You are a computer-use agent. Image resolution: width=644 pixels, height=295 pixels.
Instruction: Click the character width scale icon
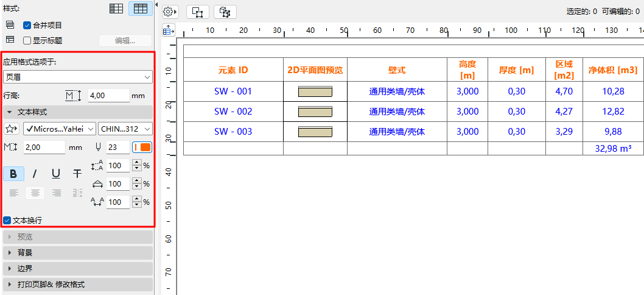click(x=97, y=184)
